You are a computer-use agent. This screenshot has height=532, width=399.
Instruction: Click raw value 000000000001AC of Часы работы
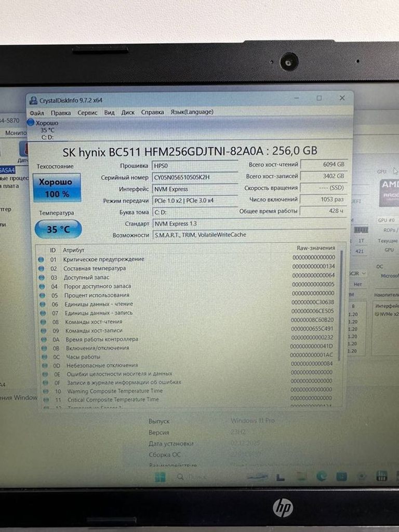tap(312, 355)
